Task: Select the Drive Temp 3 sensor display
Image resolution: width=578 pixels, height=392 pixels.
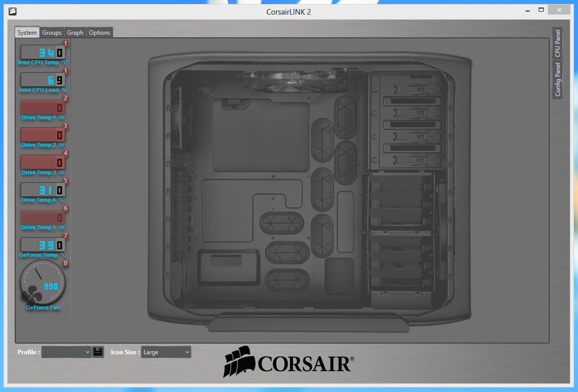Action: [x=43, y=162]
